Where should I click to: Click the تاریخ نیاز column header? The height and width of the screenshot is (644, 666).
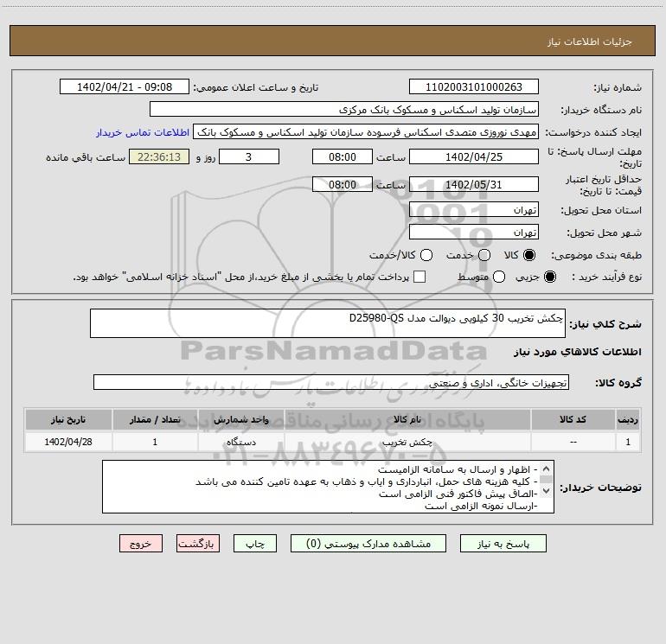(x=68, y=420)
